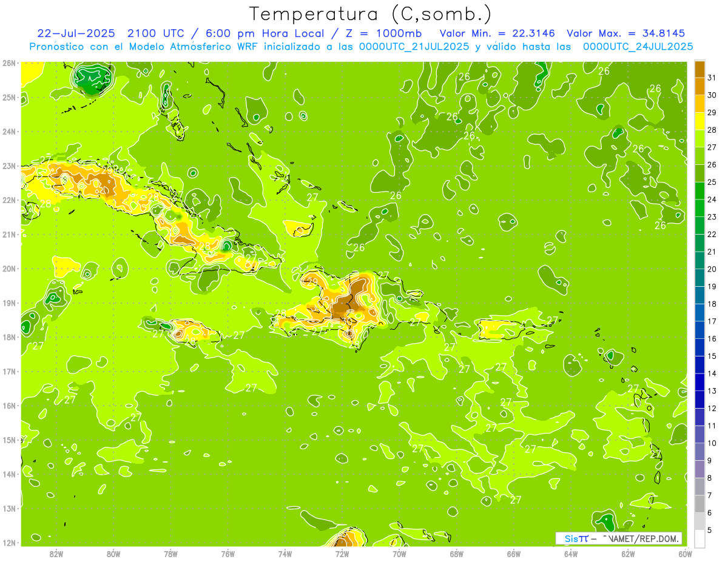
Task: Click the 'Temperatura (C,somb.)' chart title
Action: (x=371, y=14)
